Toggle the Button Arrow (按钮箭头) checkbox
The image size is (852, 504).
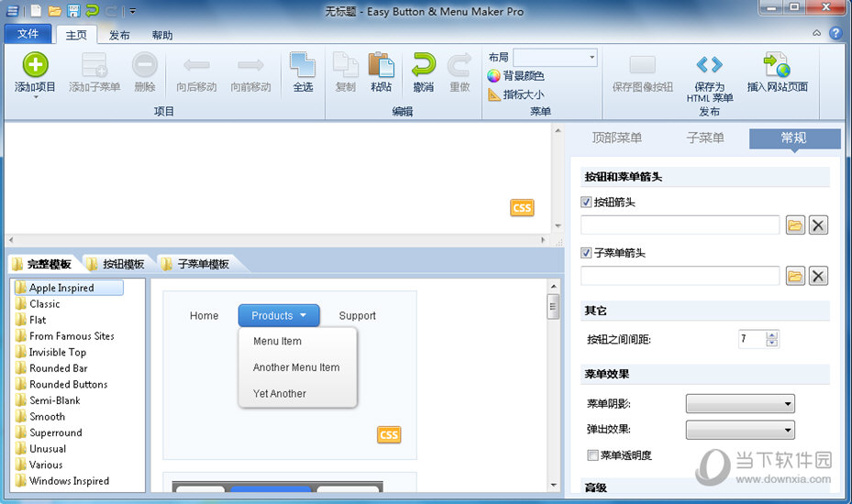click(x=586, y=202)
